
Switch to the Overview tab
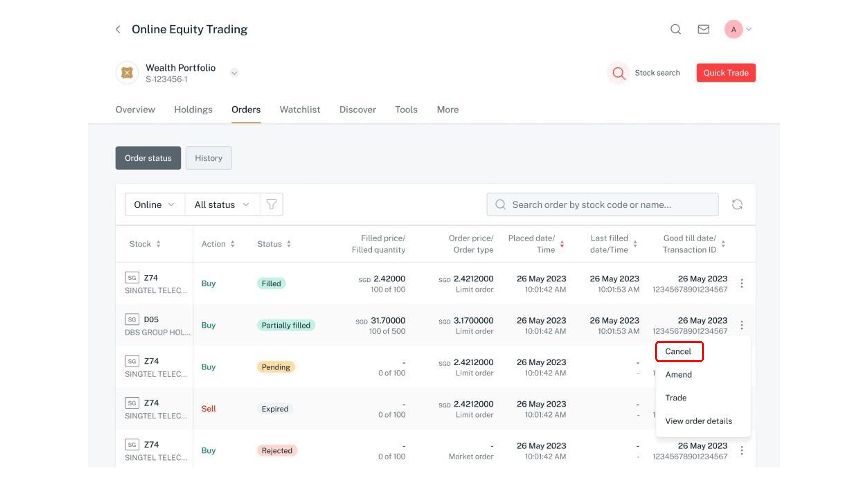[x=135, y=109]
